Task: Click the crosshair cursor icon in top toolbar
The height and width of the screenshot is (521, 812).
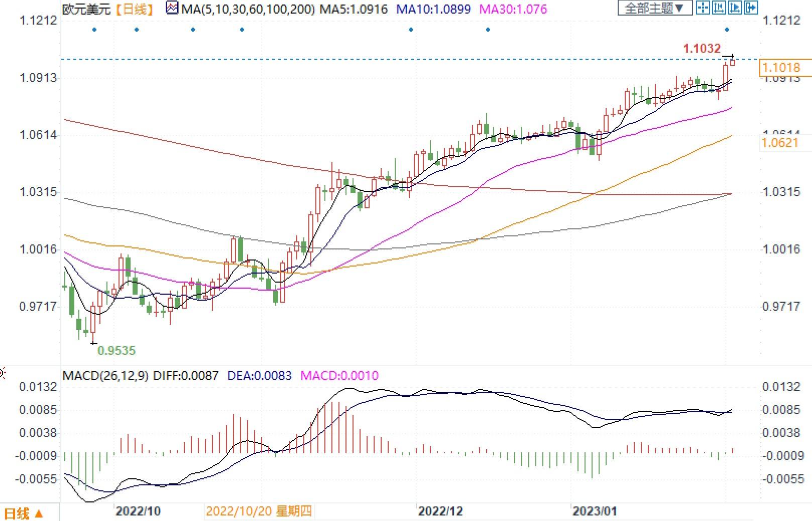Action: click(x=703, y=8)
